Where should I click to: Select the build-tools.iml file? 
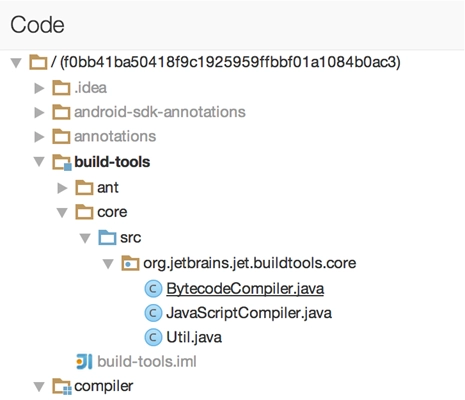pyautogui.click(x=147, y=362)
